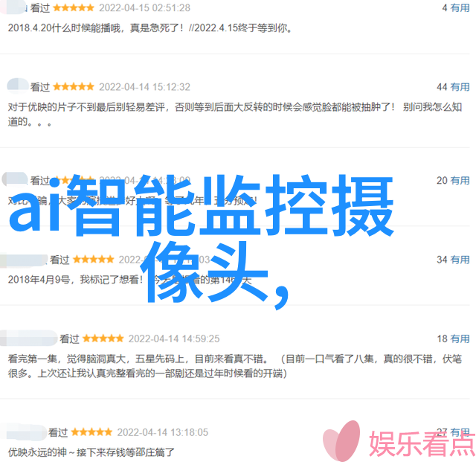The height and width of the screenshot is (462, 476).
Task: Click star rating of the 34 有用 review
Action: click(94, 260)
